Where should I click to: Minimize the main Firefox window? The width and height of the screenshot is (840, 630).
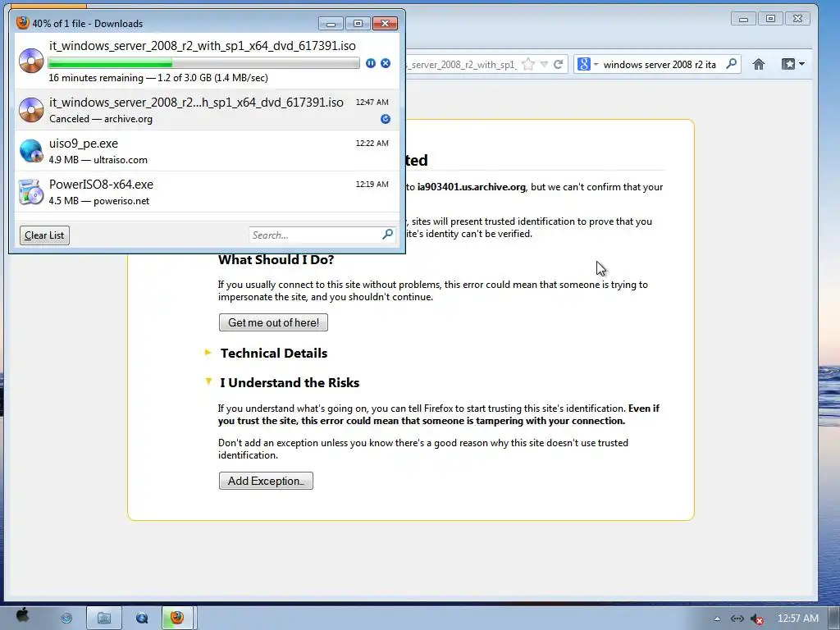pos(743,19)
